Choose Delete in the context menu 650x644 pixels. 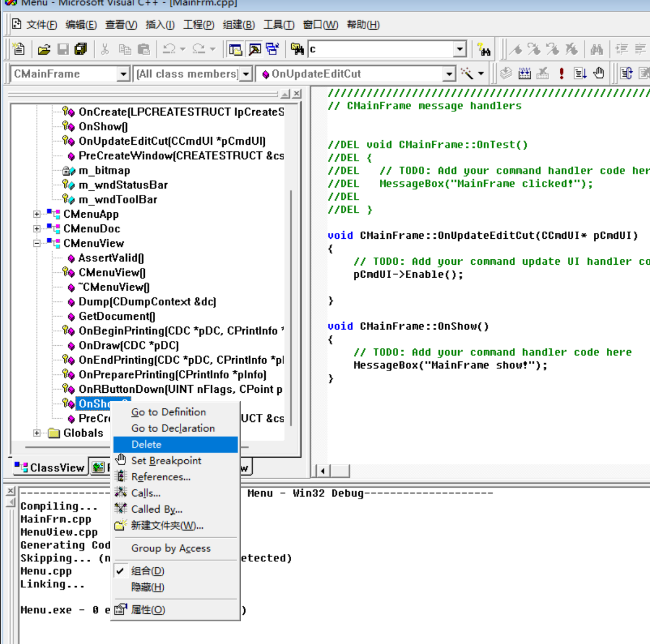click(x=176, y=444)
